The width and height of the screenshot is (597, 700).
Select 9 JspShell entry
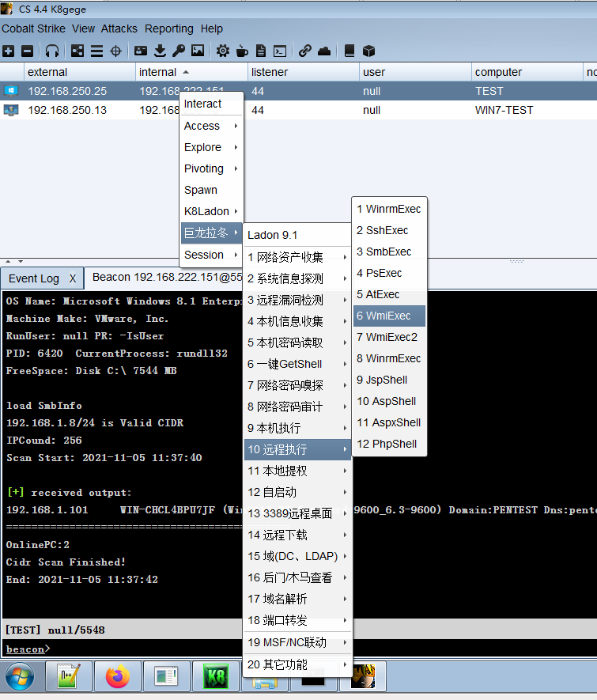pyautogui.click(x=389, y=380)
